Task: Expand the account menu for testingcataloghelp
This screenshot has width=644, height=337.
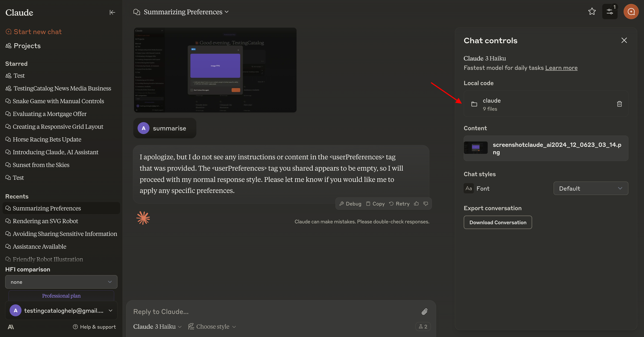Action: pos(61,310)
